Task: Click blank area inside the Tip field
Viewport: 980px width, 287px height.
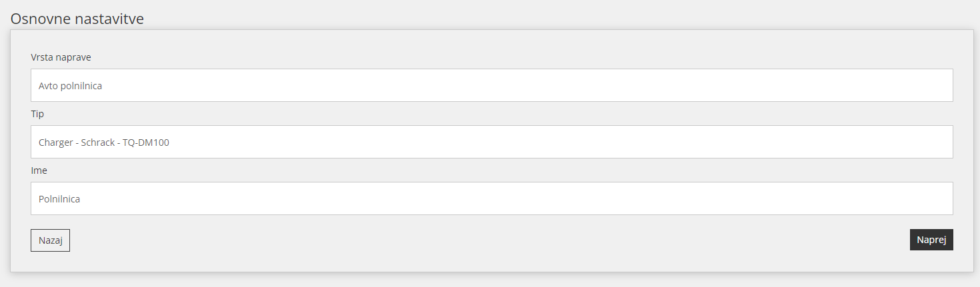Action: click(x=560, y=142)
